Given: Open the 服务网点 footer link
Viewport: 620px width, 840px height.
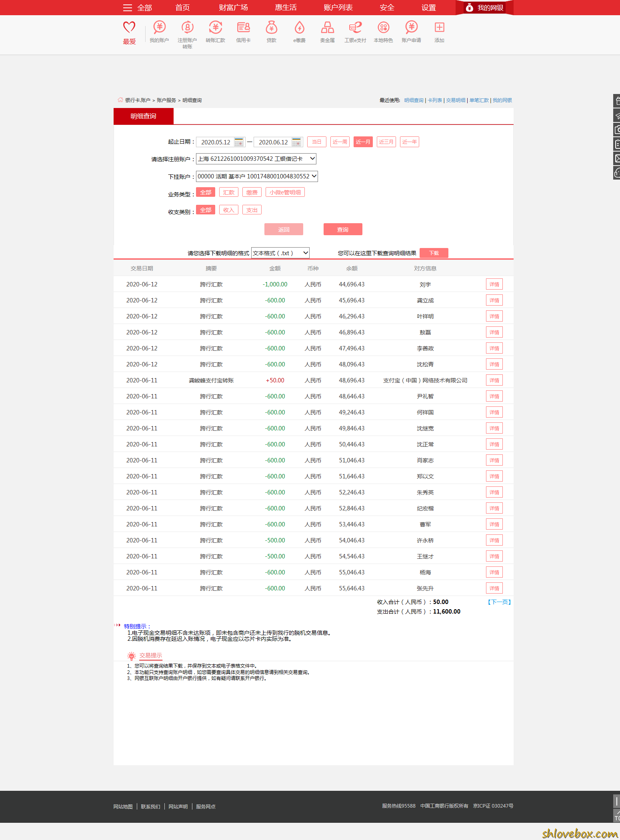Looking at the screenshot, I should (x=206, y=806).
